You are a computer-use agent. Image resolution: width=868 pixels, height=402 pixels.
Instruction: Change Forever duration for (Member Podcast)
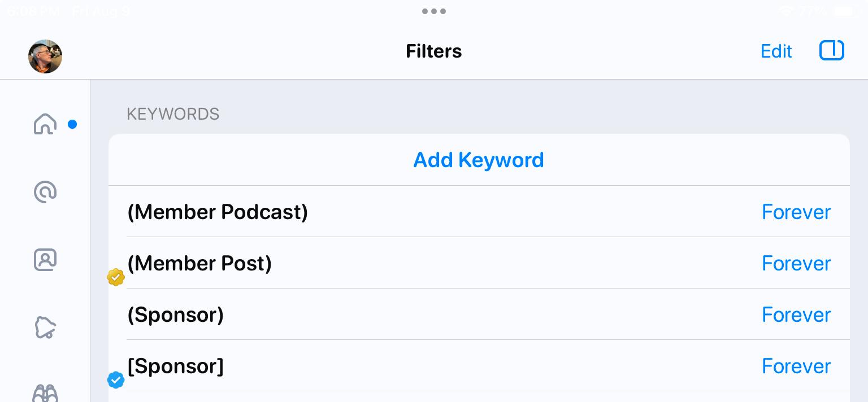(796, 212)
